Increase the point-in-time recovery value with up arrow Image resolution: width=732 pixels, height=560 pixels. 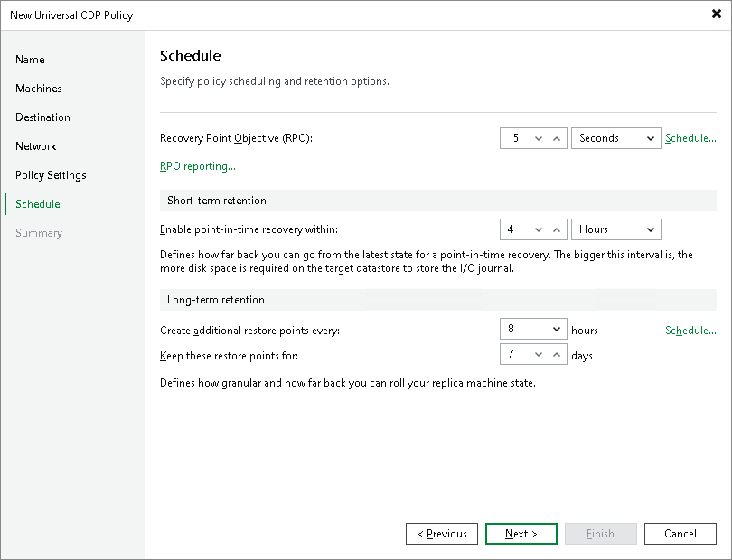coord(557,229)
